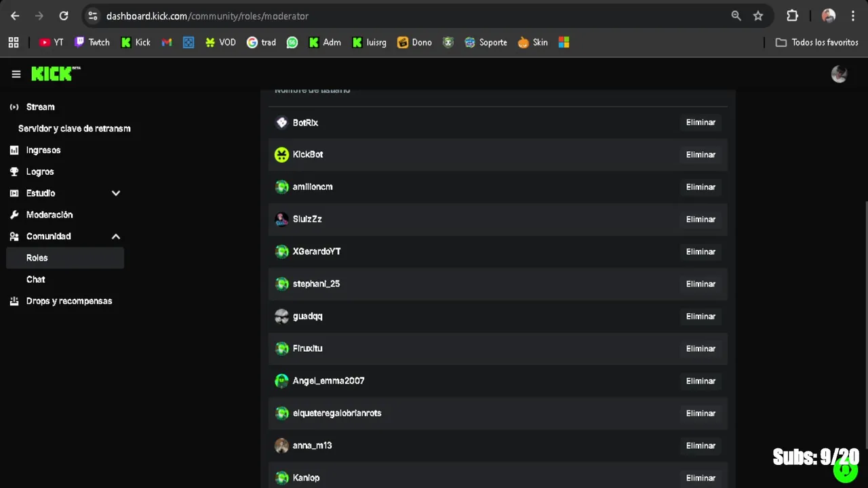Bookmark this page with the star icon
Image resolution: width=868 pixels, height=488 pixels.
click(x=758, y=16)
